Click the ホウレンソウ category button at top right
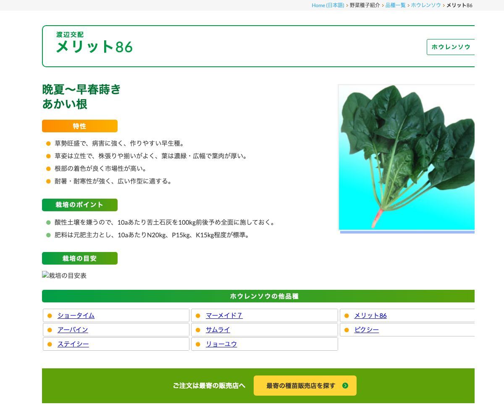Image resolution: width=504 pixels, height=420 pixels. 451,47
